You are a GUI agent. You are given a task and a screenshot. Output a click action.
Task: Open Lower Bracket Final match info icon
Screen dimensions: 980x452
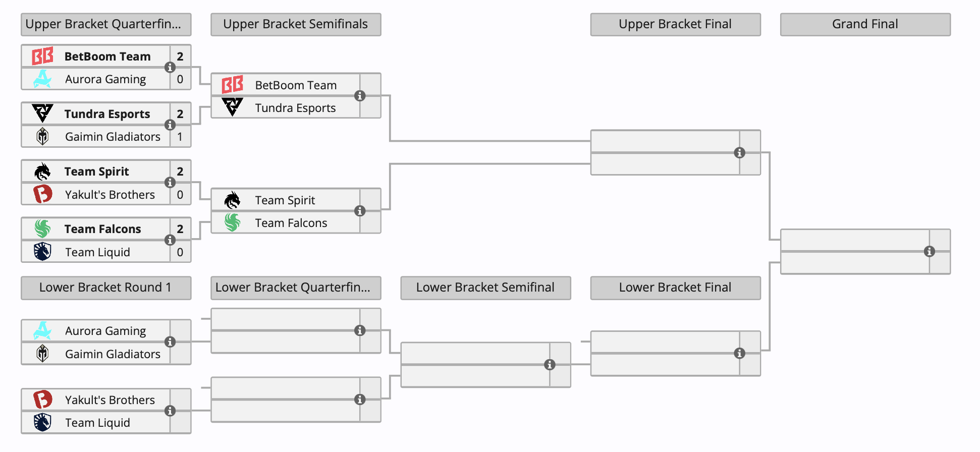point(739,354)
